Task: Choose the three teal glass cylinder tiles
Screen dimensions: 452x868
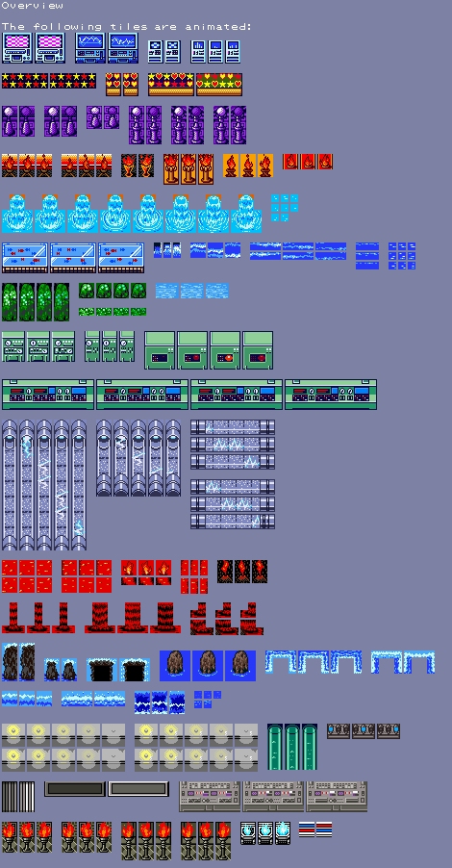Action: 292,747
